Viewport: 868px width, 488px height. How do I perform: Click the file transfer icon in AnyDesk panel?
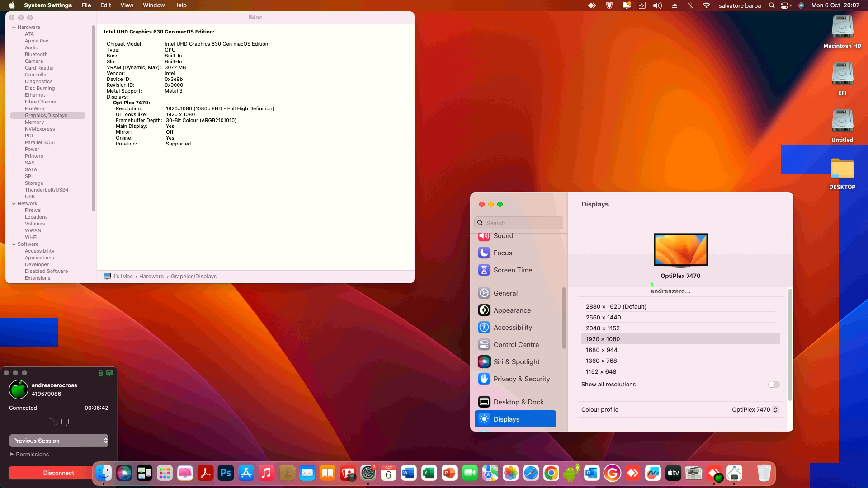(x=53, y=422)
